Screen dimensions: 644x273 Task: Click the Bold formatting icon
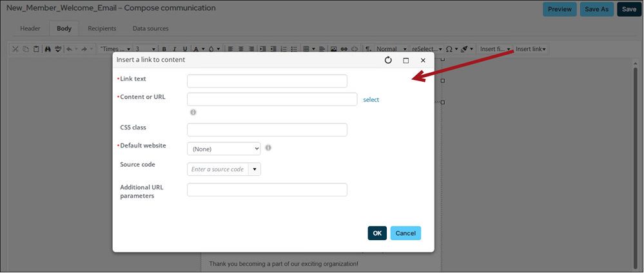(x=164, y=49)
